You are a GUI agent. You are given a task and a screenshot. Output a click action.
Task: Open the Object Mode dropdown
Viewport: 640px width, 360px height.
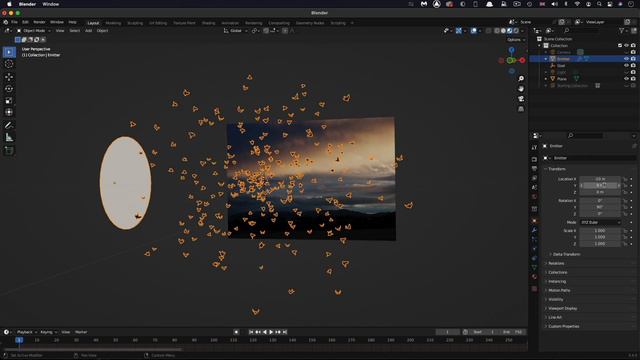[x=33, y=31]
